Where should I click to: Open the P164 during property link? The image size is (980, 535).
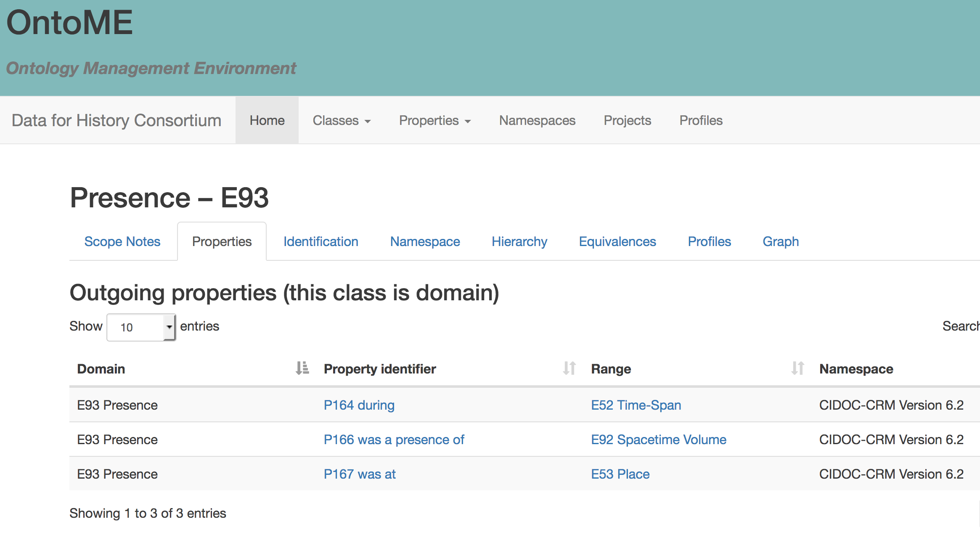[x=359, y=405]
